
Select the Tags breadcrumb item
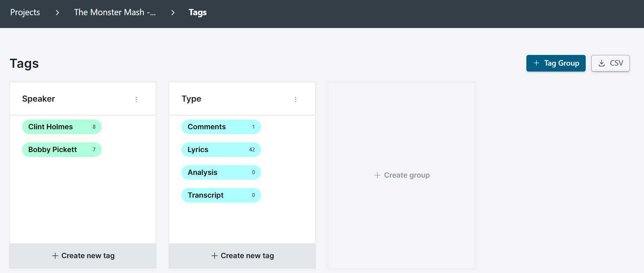(198, 12)
